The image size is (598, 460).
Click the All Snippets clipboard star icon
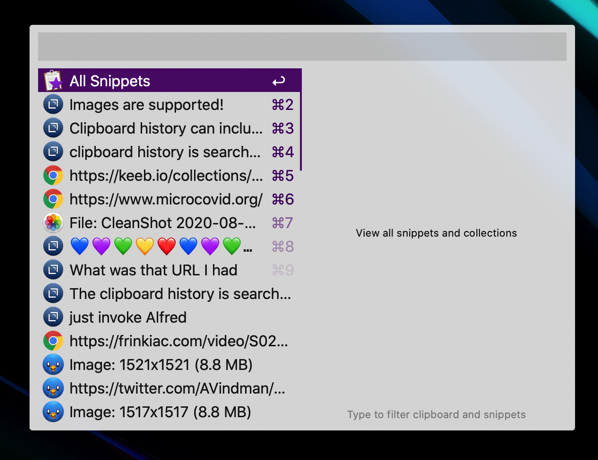[x=53, y=80]
